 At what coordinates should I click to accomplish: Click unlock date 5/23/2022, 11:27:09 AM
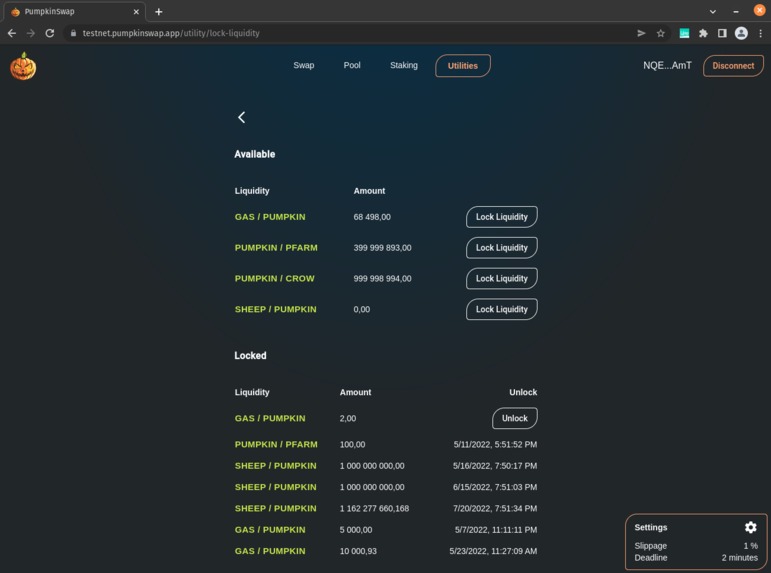493,551
